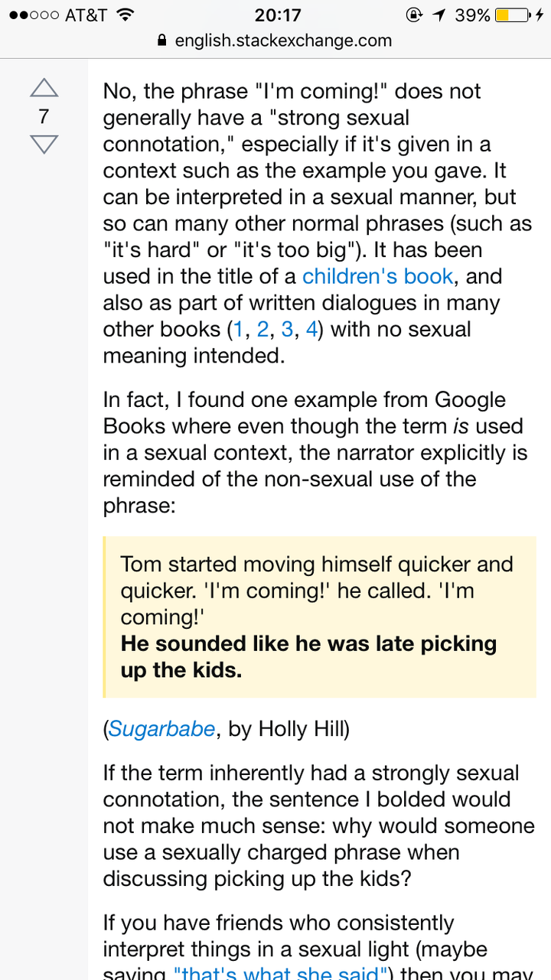Upvote the answer with the up arrow
The height and width of the screenshot is (980, 551).
(44, 88)
